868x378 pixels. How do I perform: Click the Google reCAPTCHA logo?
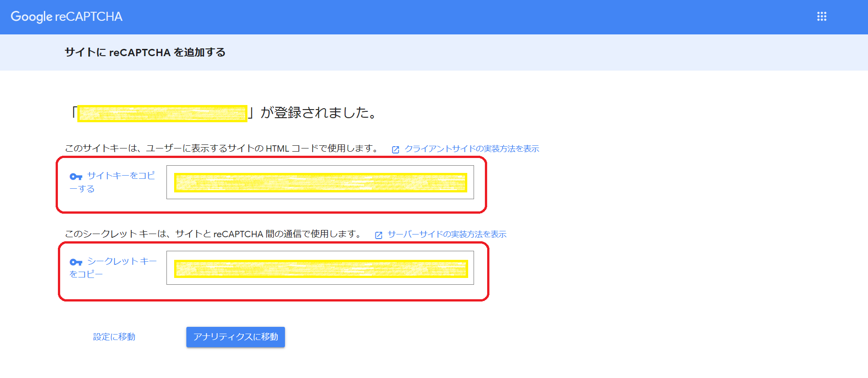[66, 17]
